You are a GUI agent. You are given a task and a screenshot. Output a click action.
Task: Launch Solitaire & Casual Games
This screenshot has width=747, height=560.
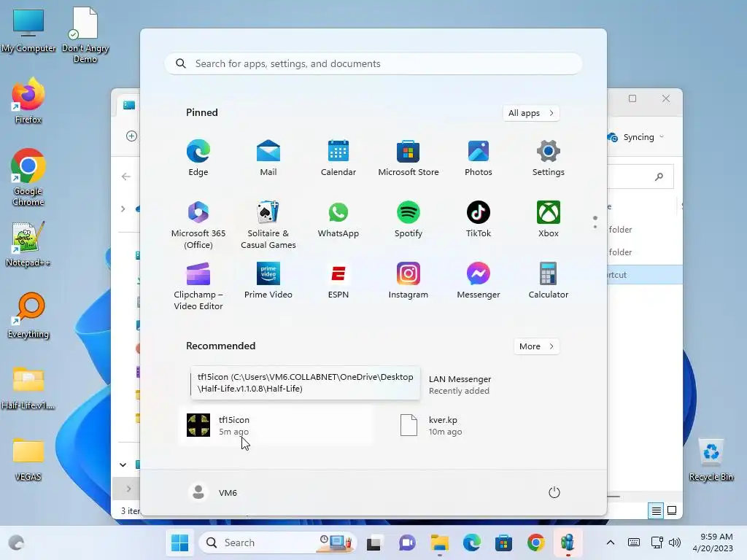point(268,225)
